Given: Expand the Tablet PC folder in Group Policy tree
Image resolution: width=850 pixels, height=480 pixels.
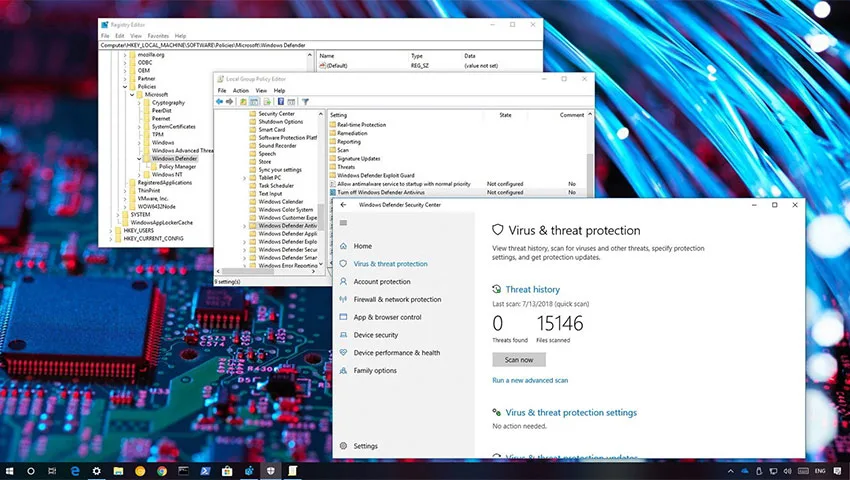Looking at the screenshot, I should pos(244,178).
